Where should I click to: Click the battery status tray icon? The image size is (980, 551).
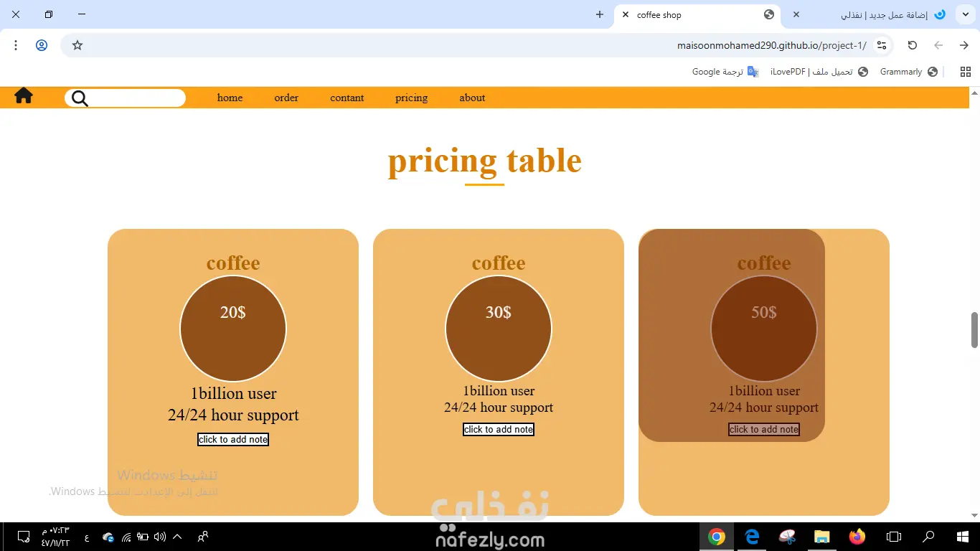click(143, 537)
